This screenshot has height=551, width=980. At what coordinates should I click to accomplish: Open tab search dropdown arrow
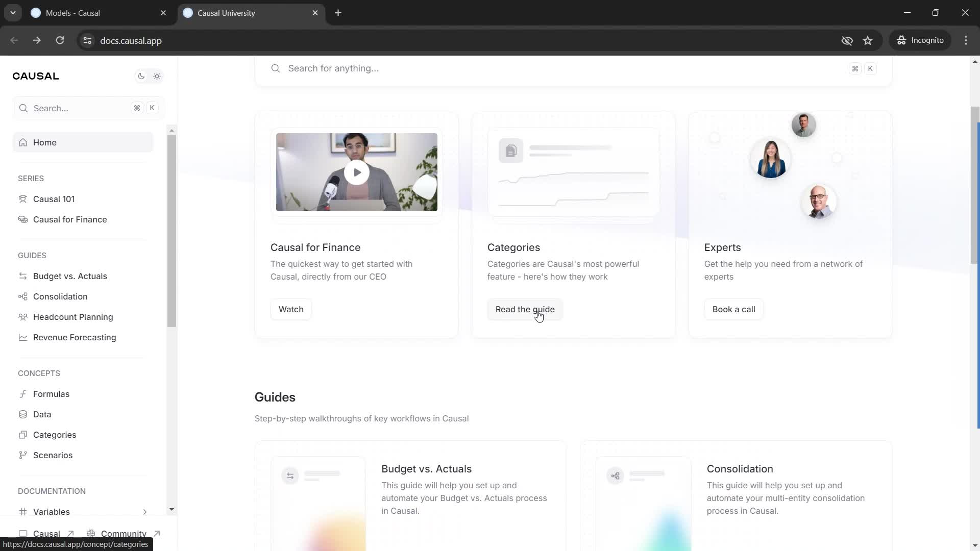coord(13,13)
